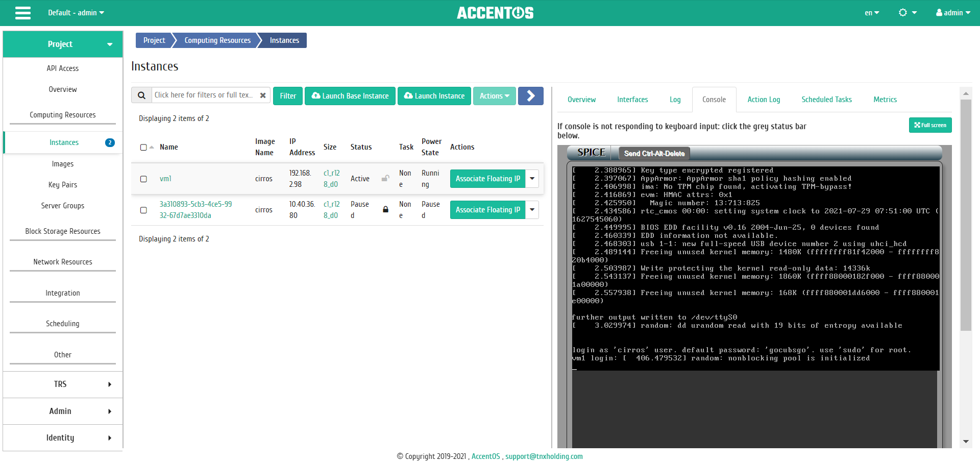Viewport: 980px width, 462px height.
Task: Open Images in the sidebar
Action: tap(63, 164)
